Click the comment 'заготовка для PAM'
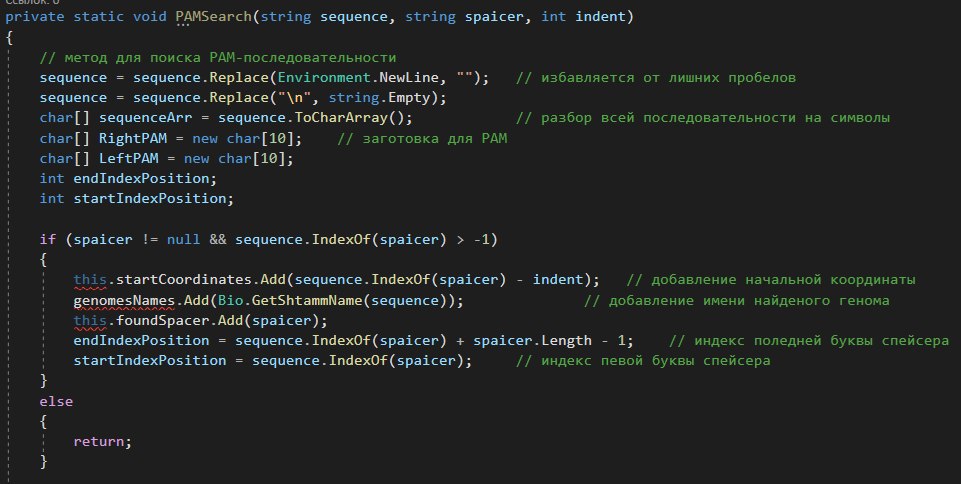961x484 pixels. pyautogui.click(x=422, y=138)
